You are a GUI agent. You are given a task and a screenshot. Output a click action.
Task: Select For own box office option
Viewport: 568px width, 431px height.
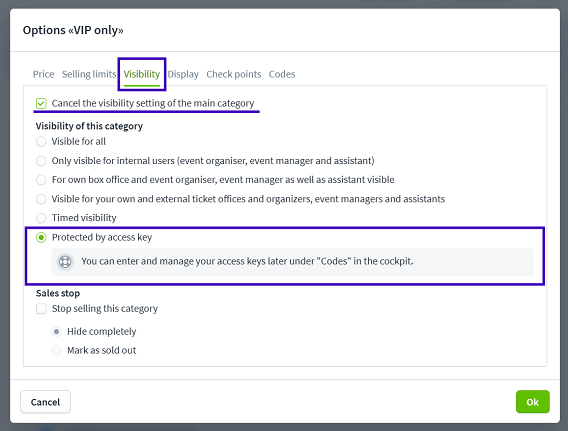(x=41, y=180)
